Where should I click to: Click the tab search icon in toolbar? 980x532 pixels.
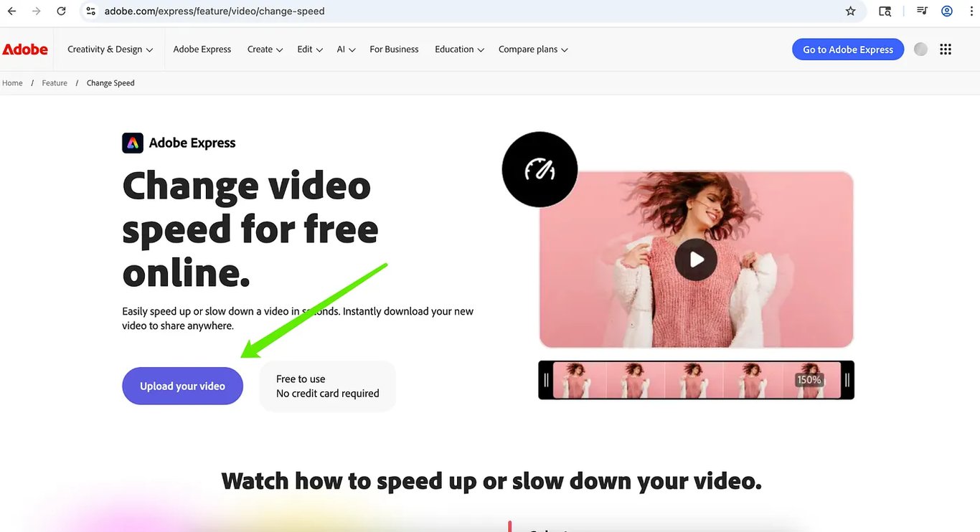[x=885, y=11]
